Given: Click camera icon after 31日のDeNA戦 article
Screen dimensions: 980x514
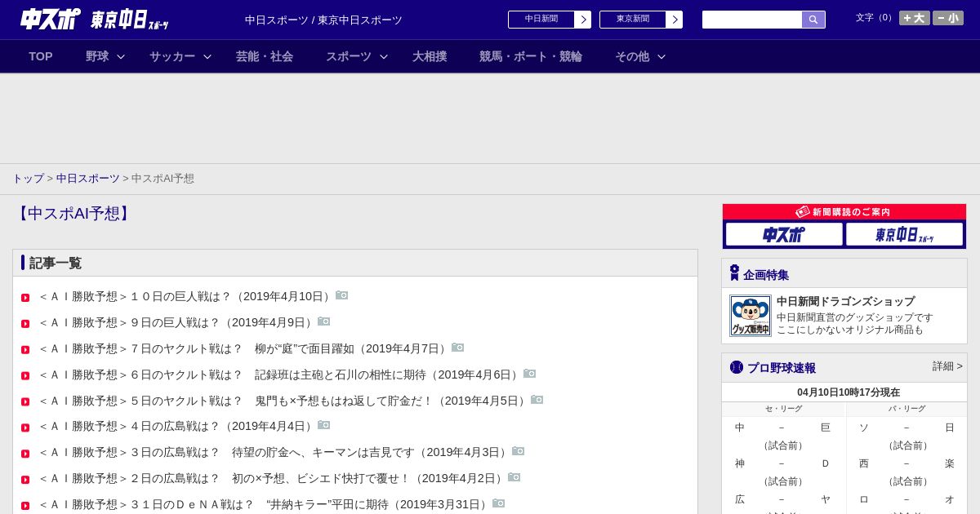Looking at the screenshot, I should click(499, 503).
